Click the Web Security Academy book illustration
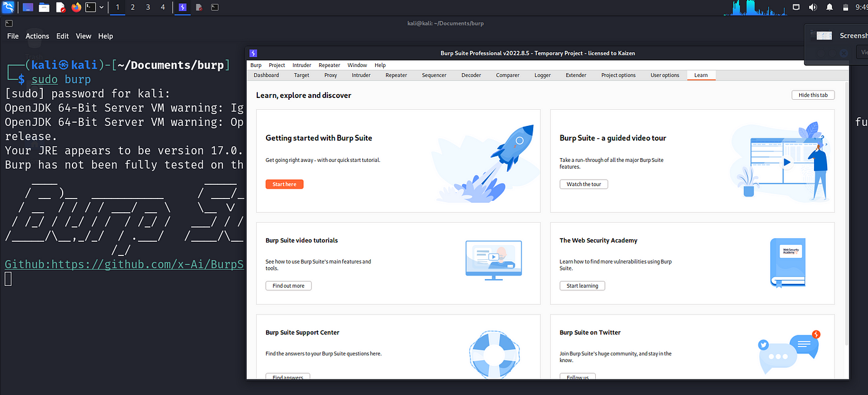 pyautogui.click(x=787, y=263)
